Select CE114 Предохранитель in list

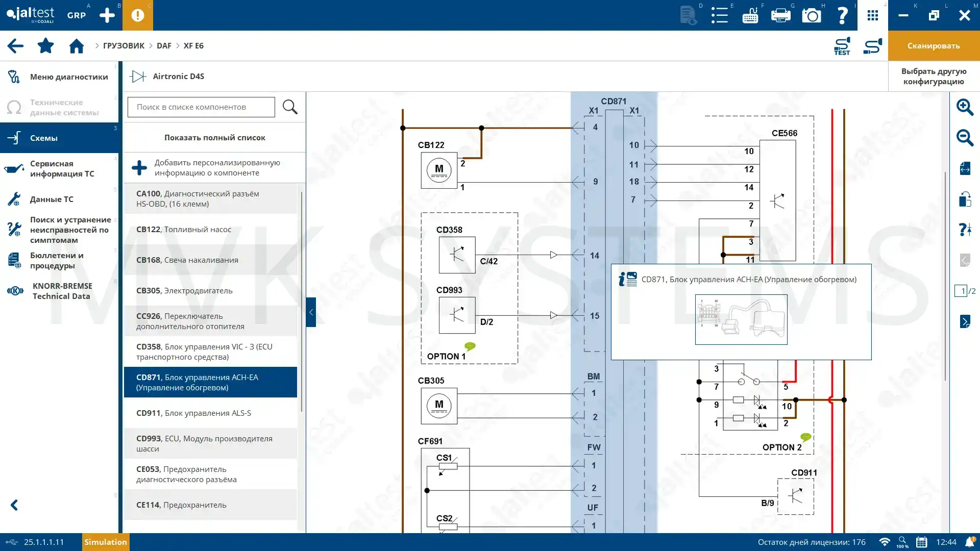click(x=210, y=505)
